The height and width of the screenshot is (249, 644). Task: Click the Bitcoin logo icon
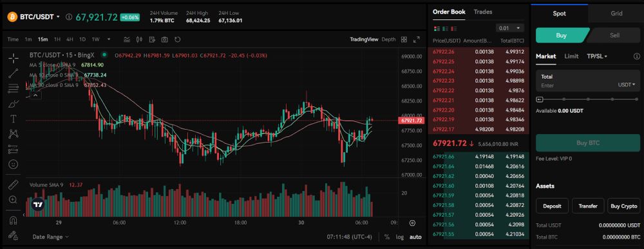[x=12, y=17]
